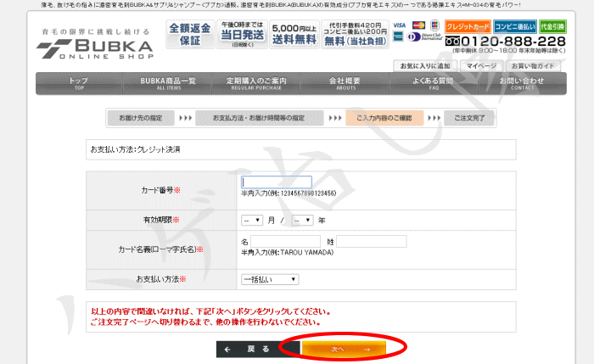
Task: Click the 戻る back button
Action: pyautogui.click(x=258, y=350)
